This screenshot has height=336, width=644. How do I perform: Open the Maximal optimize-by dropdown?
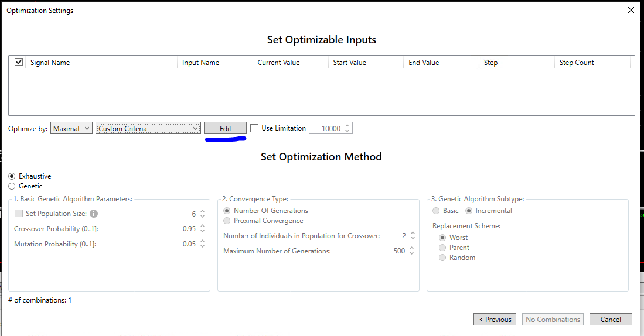[71, 128]
